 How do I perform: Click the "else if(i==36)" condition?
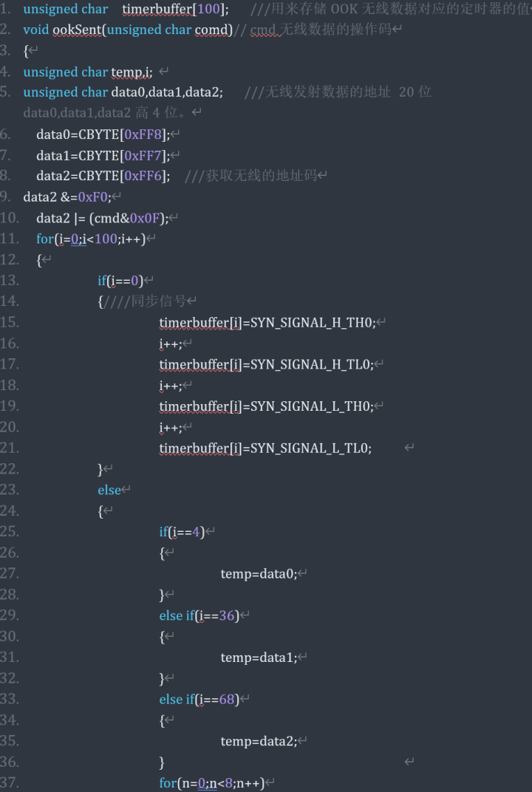(199, 615)
